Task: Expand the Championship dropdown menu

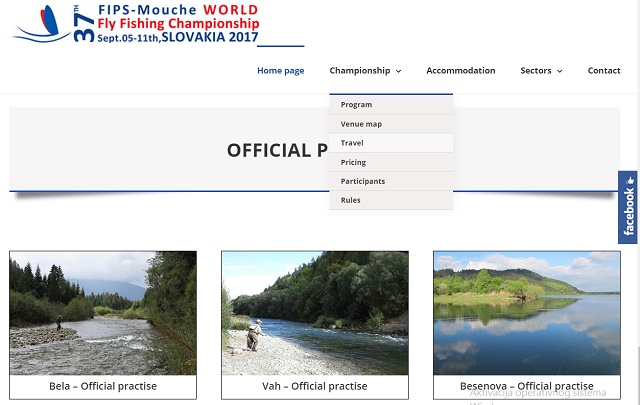Action: [365, 71]
